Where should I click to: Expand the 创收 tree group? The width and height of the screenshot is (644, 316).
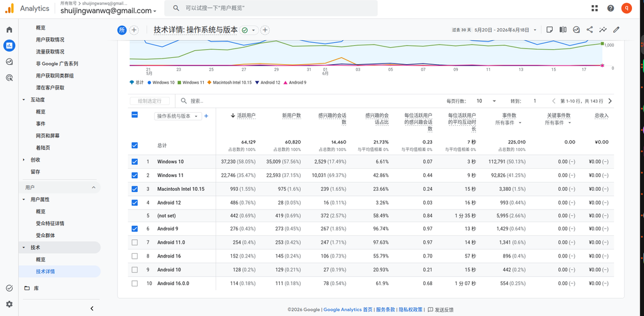23,160
